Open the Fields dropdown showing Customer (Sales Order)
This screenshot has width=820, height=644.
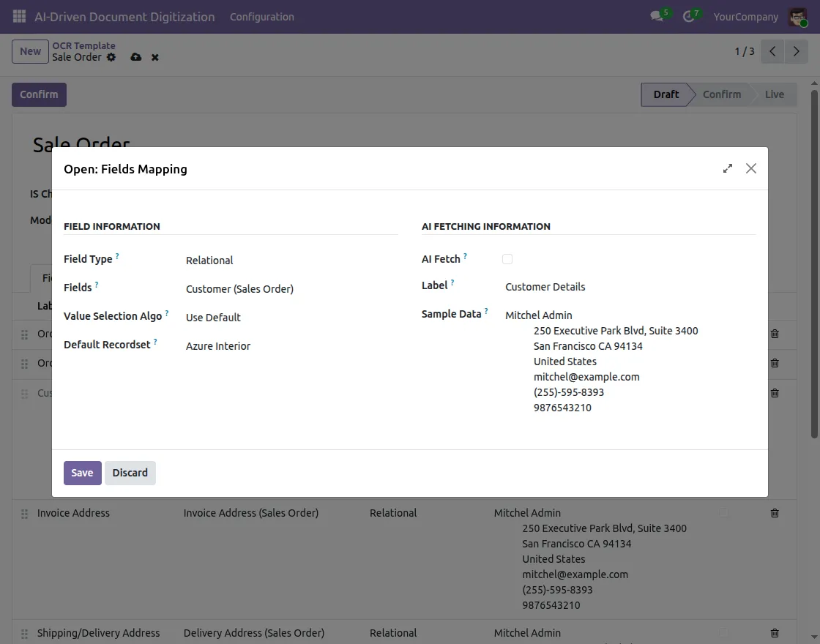coord(292,288)
